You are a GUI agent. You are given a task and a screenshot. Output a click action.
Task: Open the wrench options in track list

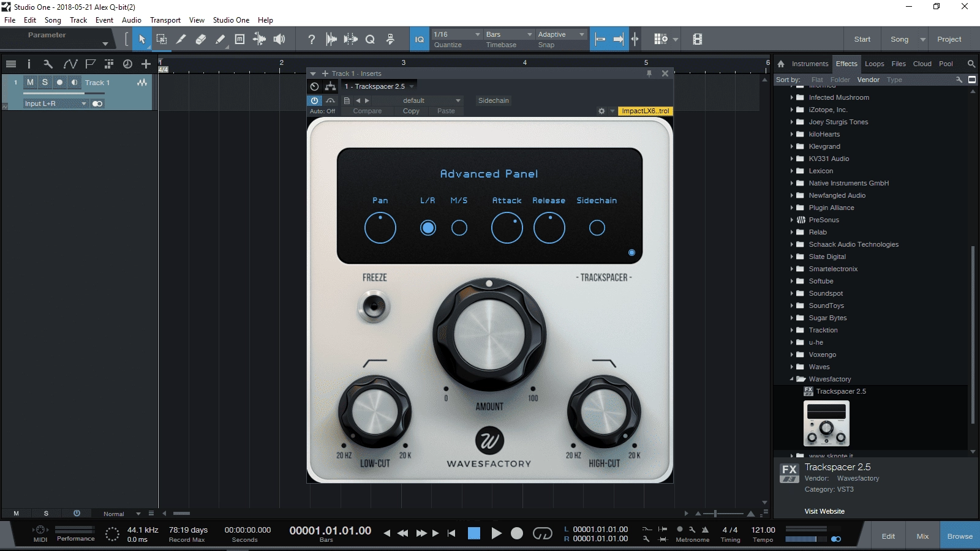coord(48,64)
